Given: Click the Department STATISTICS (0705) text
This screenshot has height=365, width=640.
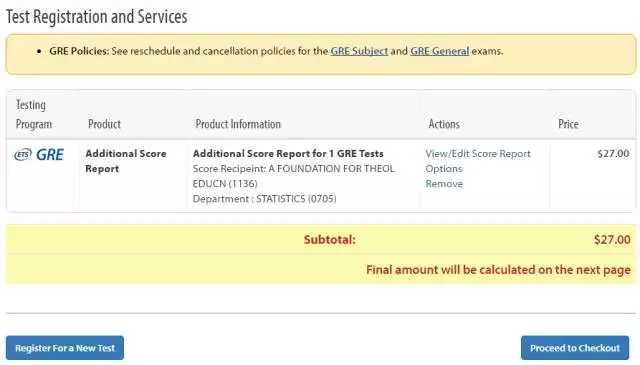Looking at the screenshot, I should click(x=264, y=199).
